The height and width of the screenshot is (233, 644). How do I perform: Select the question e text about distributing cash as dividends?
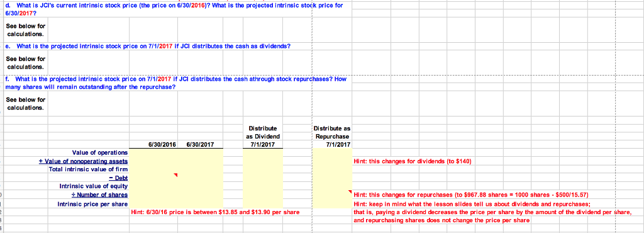[x=148, y=46]
